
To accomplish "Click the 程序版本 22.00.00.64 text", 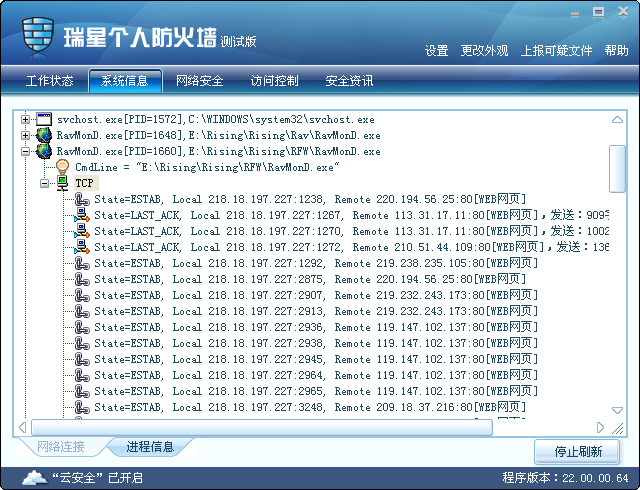I will point(565,477).
